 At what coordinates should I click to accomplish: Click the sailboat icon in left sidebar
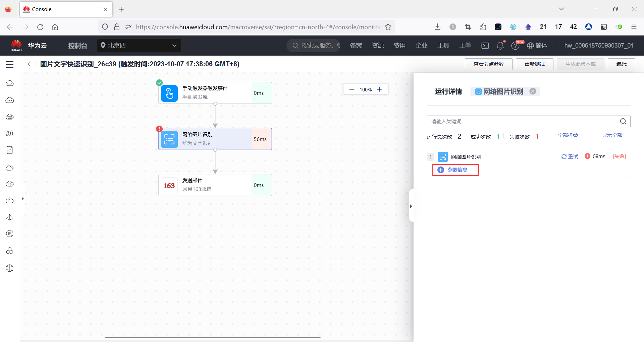(10, 217)
